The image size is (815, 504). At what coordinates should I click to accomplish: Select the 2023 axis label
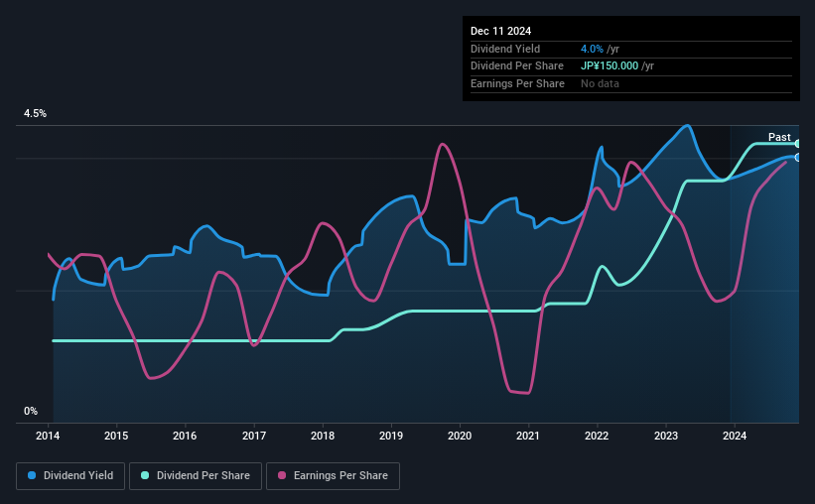click(x=666, y=436)
